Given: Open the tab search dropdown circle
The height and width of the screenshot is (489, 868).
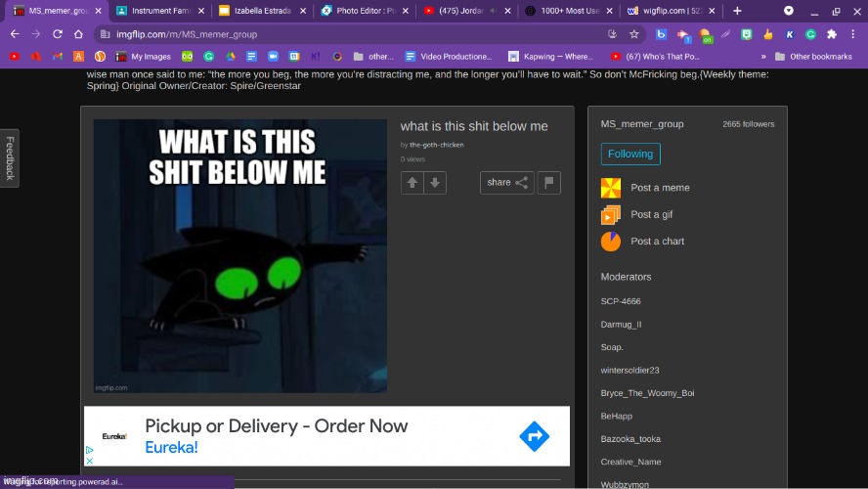Looking at the screenshot, I should [788, 11].
